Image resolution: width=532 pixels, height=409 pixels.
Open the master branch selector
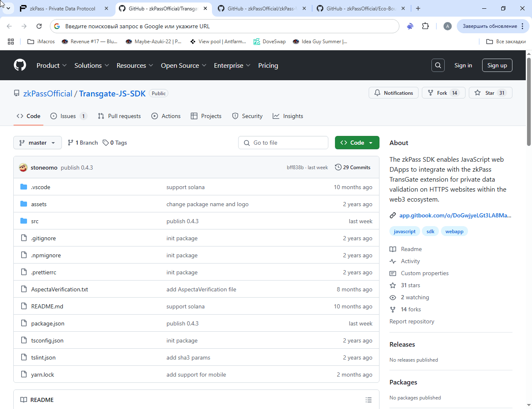(37, 143)
